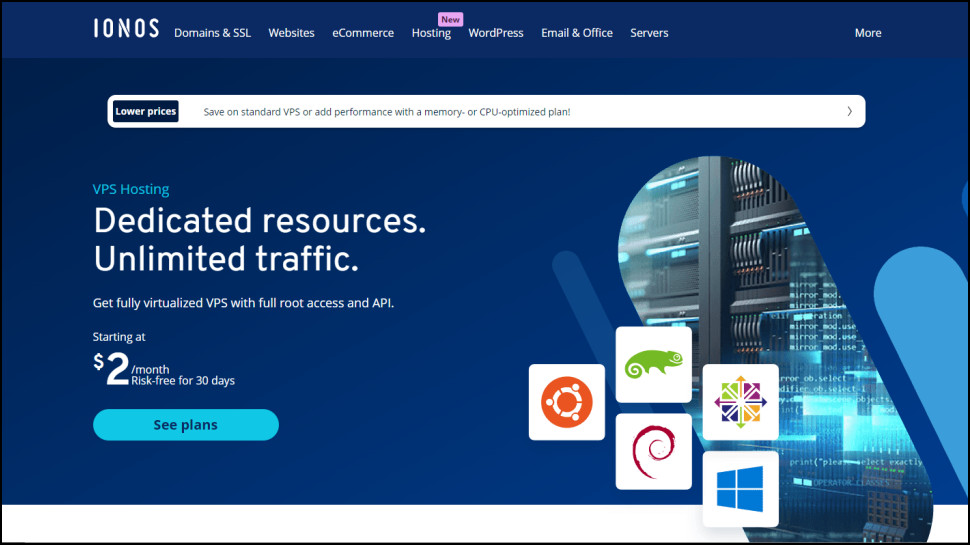Click the Debian swirl logo tile

653,452
